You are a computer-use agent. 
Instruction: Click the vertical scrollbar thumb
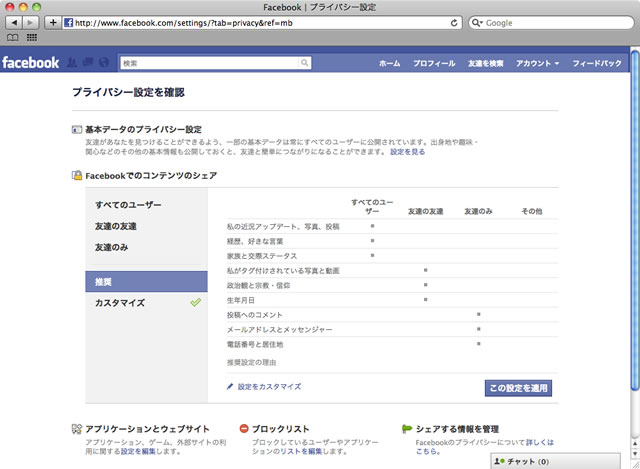tap(635, 220)
